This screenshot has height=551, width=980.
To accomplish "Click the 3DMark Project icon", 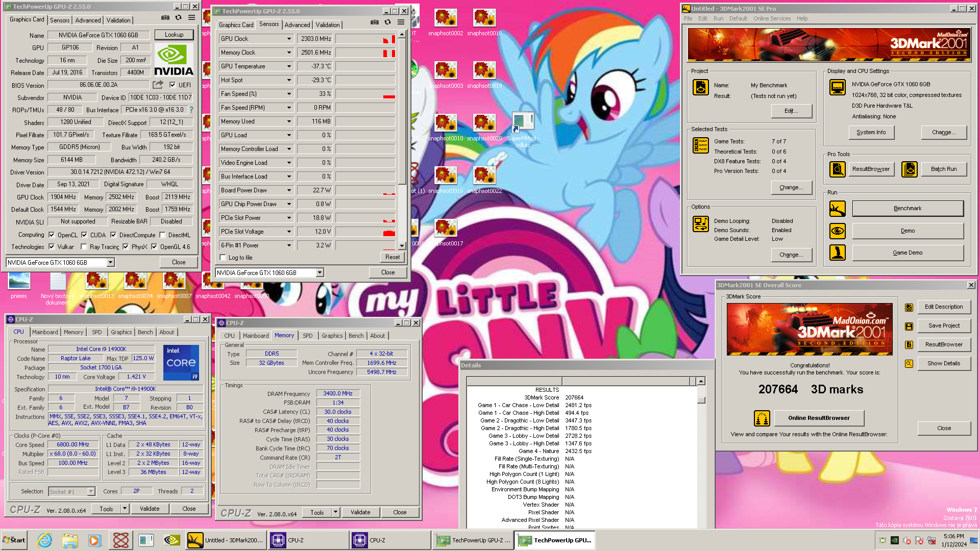I will pos(701,87).
